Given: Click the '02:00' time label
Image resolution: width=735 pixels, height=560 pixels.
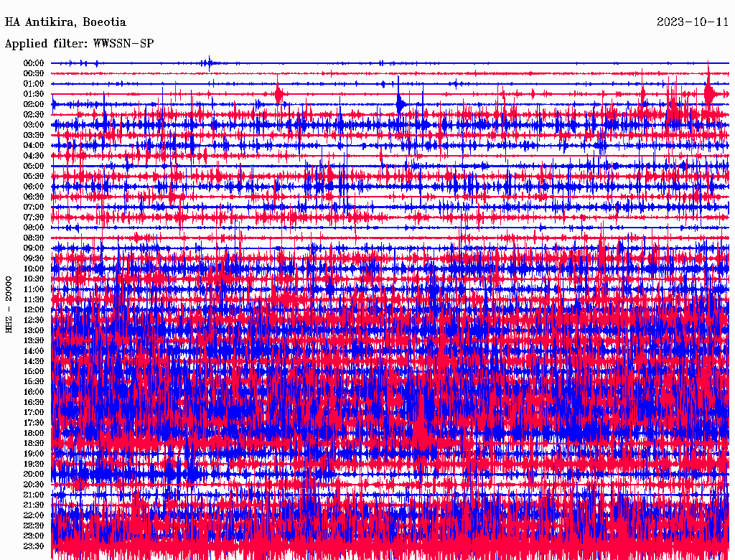Looking at the screenshot, I should point(34,104).
